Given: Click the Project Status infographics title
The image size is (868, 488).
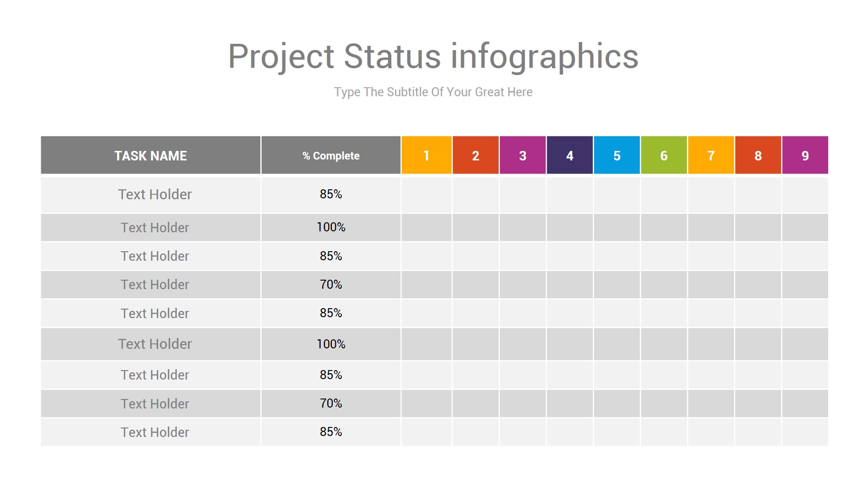Looking at the screenshot, I should coord(433,57).
